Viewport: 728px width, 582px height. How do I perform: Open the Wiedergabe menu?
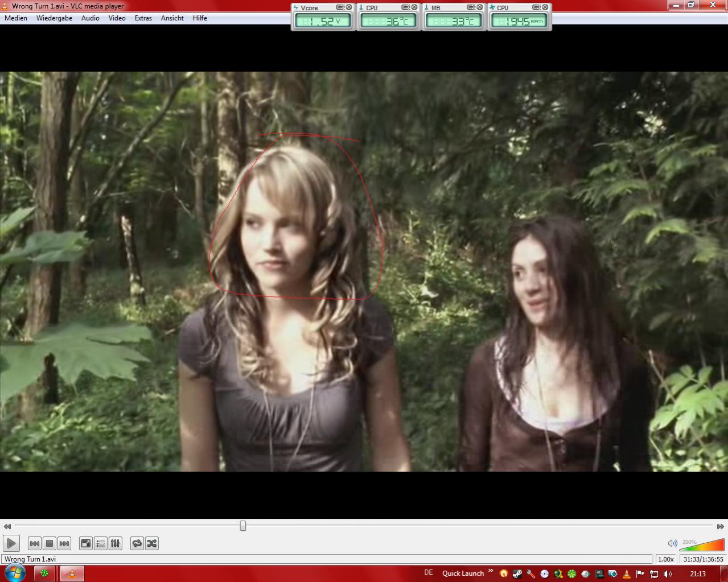(54, 18)
